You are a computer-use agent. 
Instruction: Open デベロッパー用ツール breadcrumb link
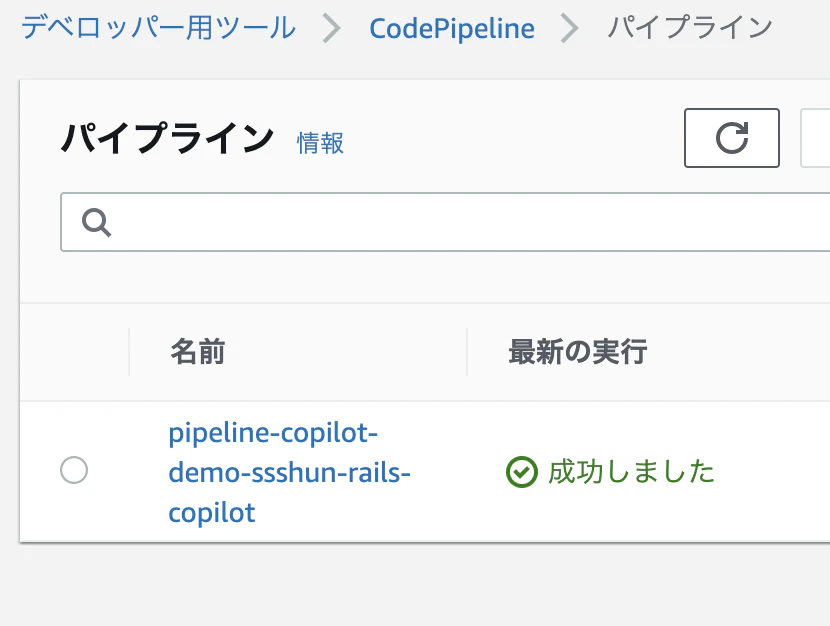pos(158,28)
